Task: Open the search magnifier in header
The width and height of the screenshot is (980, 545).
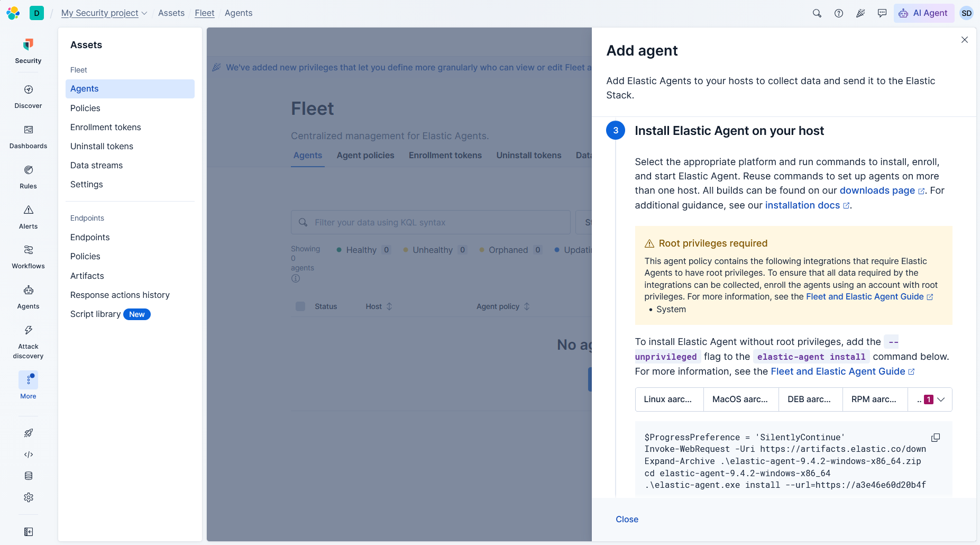Action: click(817, 13)
